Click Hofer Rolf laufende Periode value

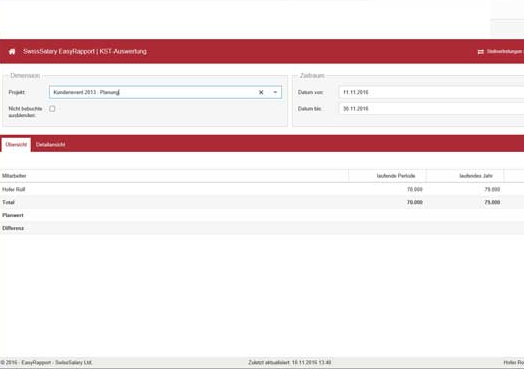415,190
